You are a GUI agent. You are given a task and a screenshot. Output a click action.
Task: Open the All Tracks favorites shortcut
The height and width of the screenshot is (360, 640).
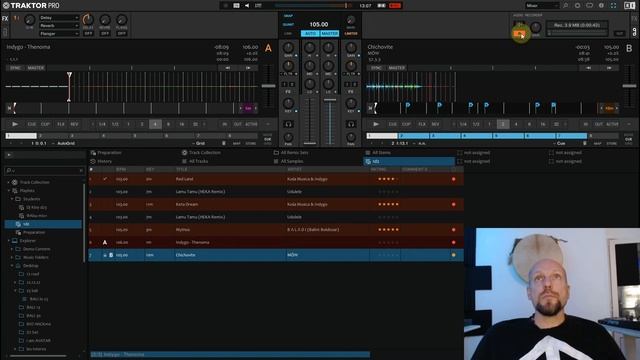pos(195,161)
